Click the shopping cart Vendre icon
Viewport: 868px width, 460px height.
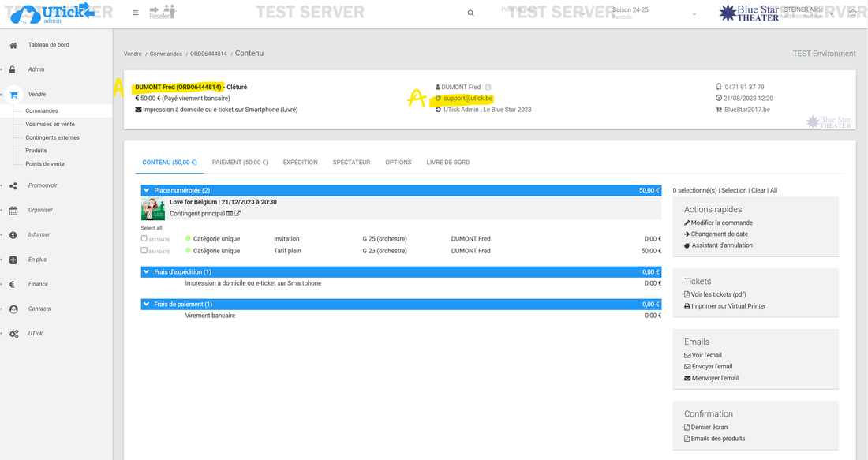(x=13, y=95)
